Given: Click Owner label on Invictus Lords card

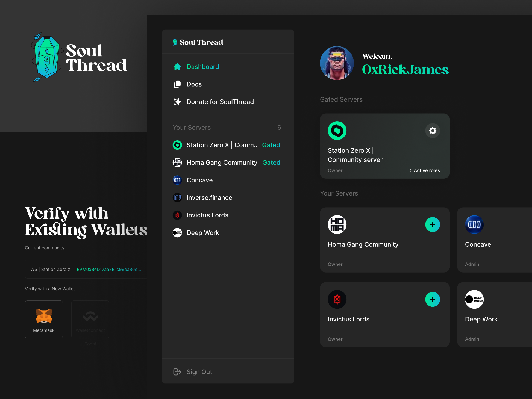Looking at the screenshot, I should click(x=335, y=339).
